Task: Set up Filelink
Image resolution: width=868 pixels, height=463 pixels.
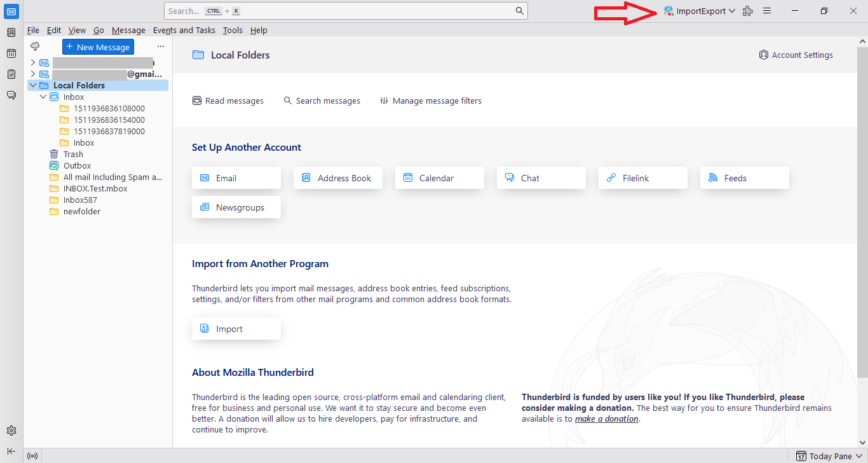Action: coord(643,178)
